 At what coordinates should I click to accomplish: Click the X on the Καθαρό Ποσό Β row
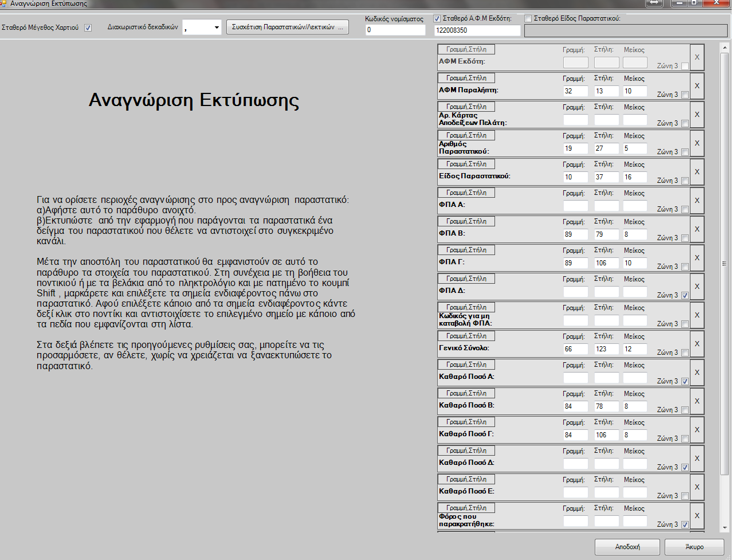(697, 401)
